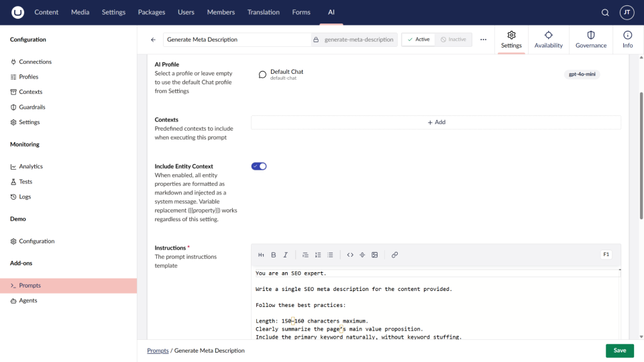
Task: Click into the Instructions text editor
Action: 436,304
